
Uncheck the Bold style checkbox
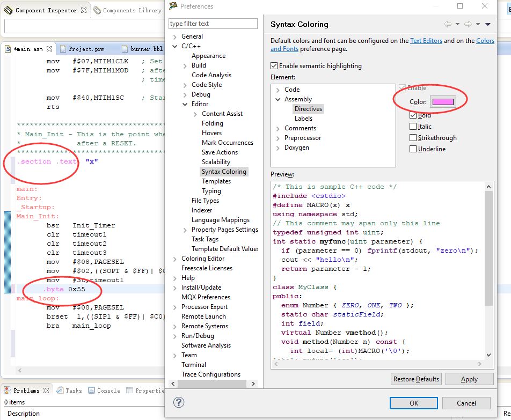tap(413, 115)
